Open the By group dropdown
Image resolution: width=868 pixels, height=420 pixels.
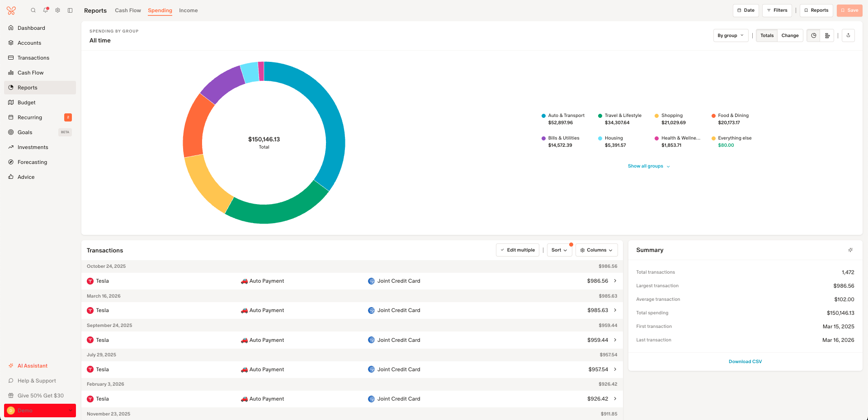[x=730, y=36]
